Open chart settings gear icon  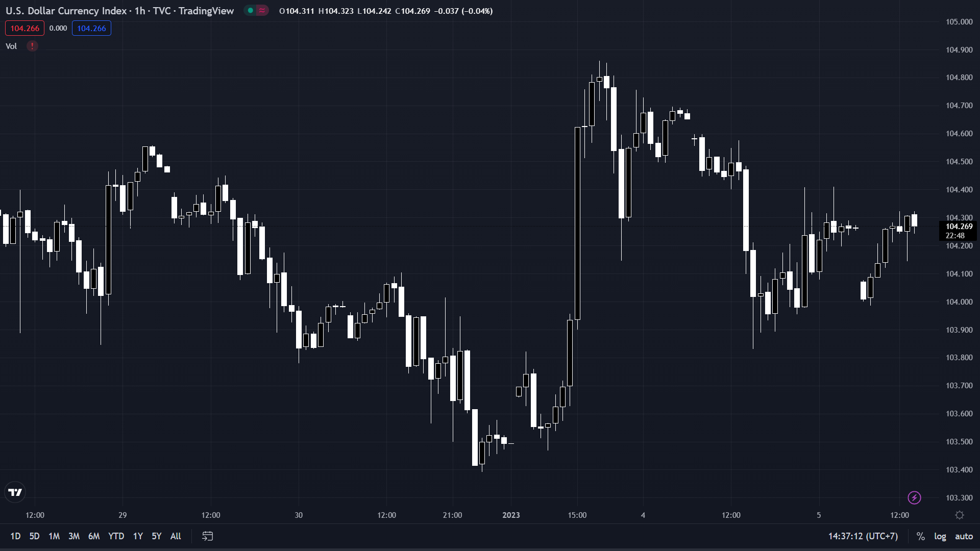coord(960,515)
